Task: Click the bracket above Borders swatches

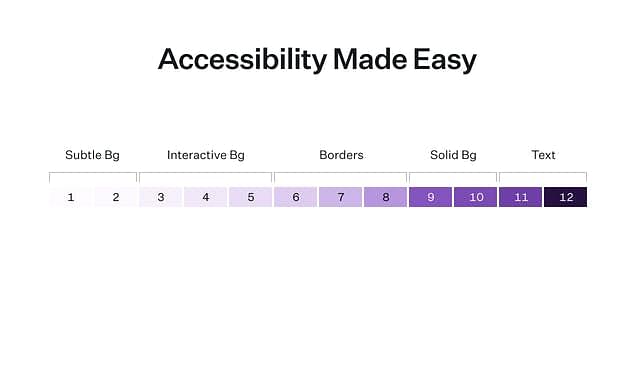Action: tap(341, 177)
